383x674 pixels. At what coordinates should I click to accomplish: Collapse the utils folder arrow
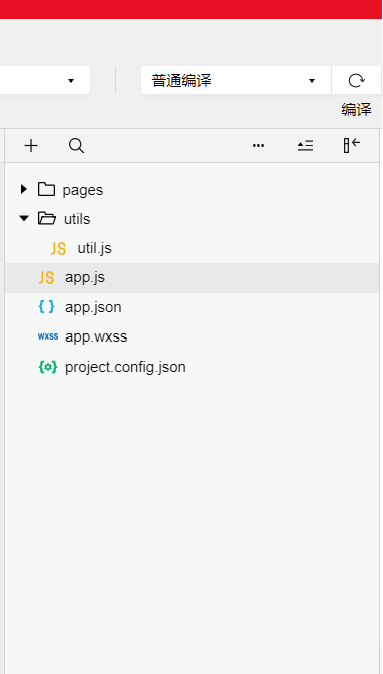(24, 219)
